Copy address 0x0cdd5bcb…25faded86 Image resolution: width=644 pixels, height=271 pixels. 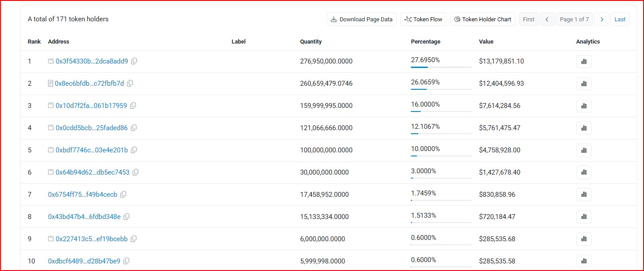click(134, 128)
